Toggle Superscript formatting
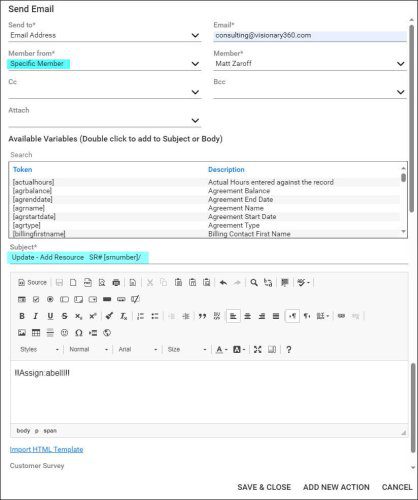418x500 pixels. pos(93,316)
